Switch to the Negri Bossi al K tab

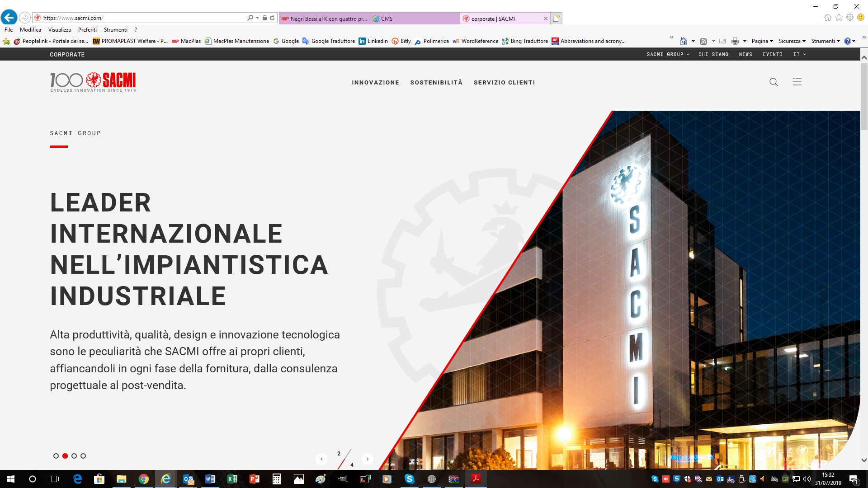(x=324, y=19)
